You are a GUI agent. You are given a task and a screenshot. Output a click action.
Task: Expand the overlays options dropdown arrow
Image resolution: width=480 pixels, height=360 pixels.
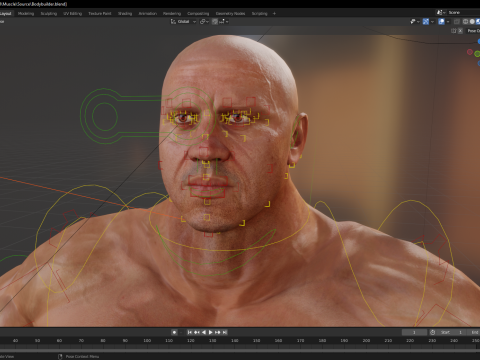click(x=448, y=21)
